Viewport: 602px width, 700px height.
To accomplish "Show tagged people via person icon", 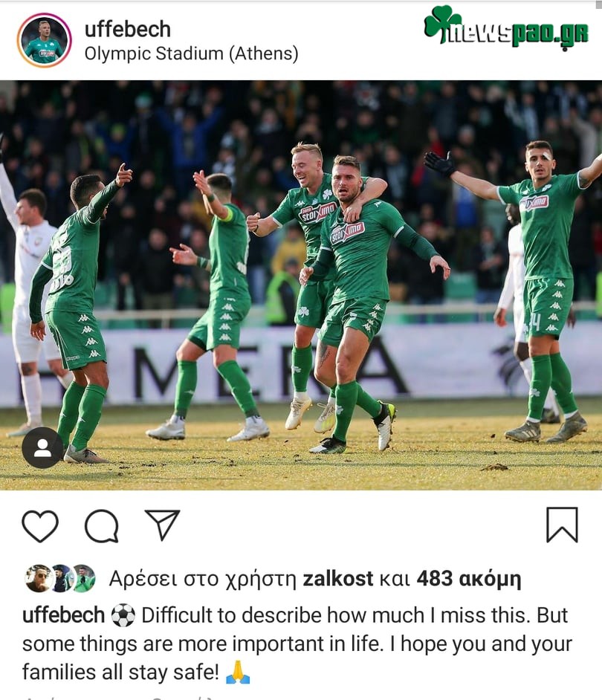I will 42,447.
